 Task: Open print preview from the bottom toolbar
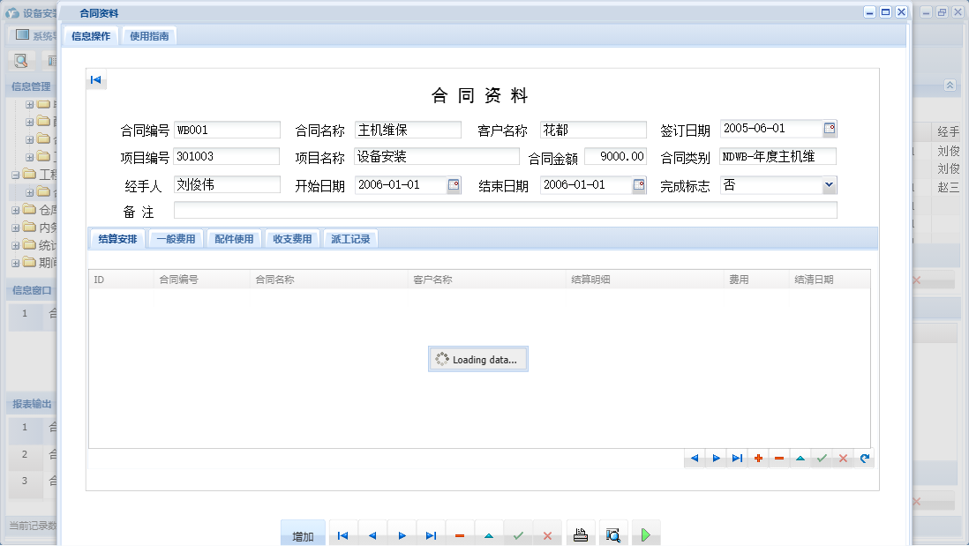[x=613, y=534]
